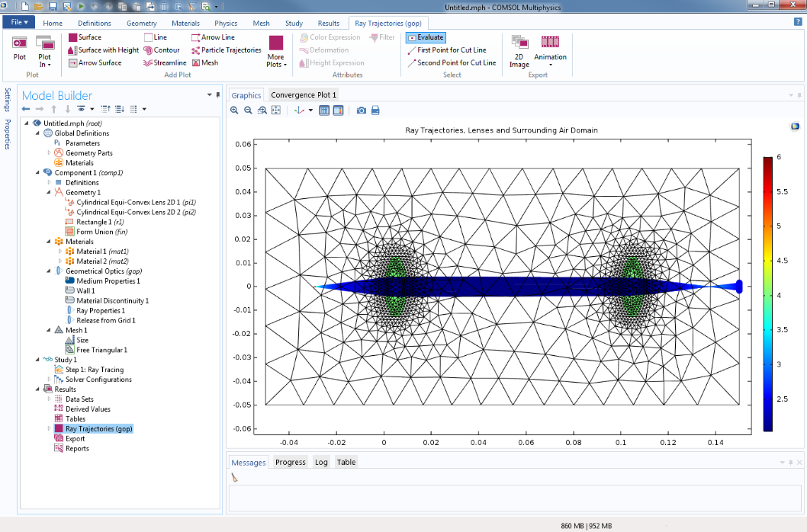Add an Arrow Surface plot
Screen dimensions: 807x532
point(95,62)
